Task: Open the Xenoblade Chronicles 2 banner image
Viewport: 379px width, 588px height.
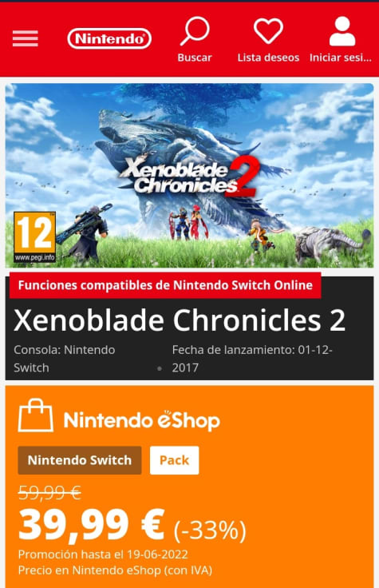Action: [190, 176]
